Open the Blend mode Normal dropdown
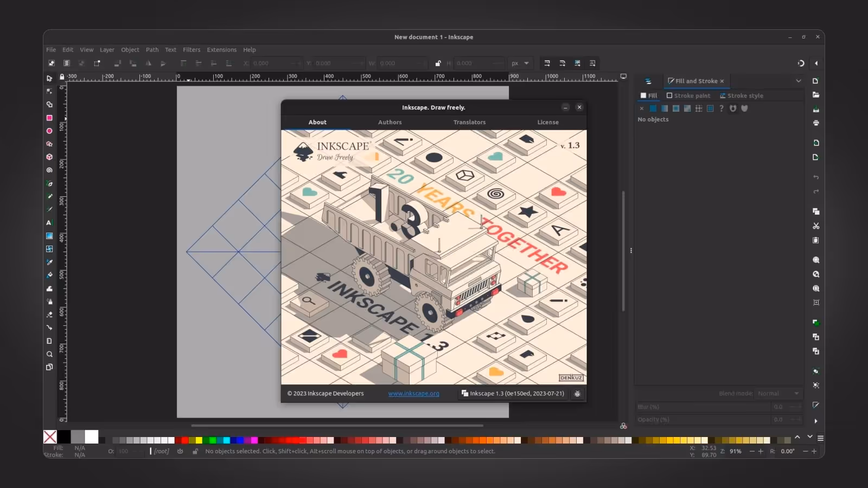Screen dimensions: 868x488 (x=778, y=394)
